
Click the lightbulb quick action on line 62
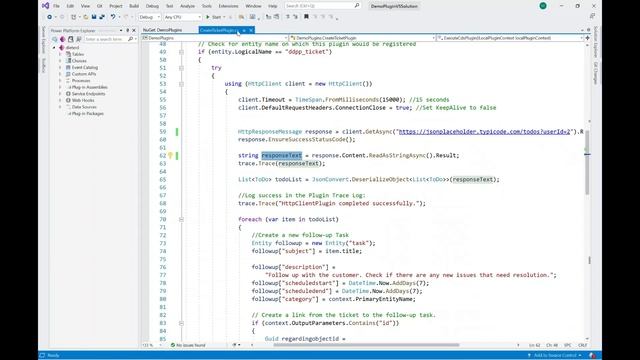171,156
